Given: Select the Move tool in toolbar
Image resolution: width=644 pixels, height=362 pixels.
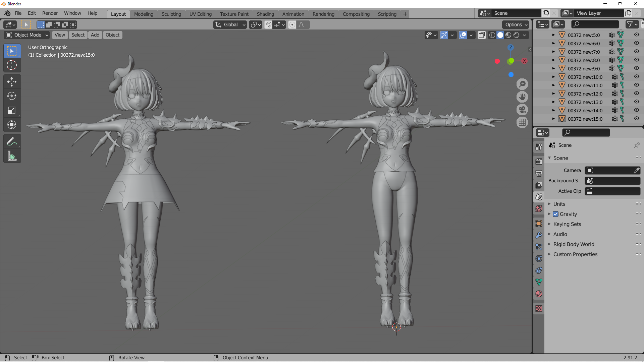Looking at the screenshot, I should [12, 81].
